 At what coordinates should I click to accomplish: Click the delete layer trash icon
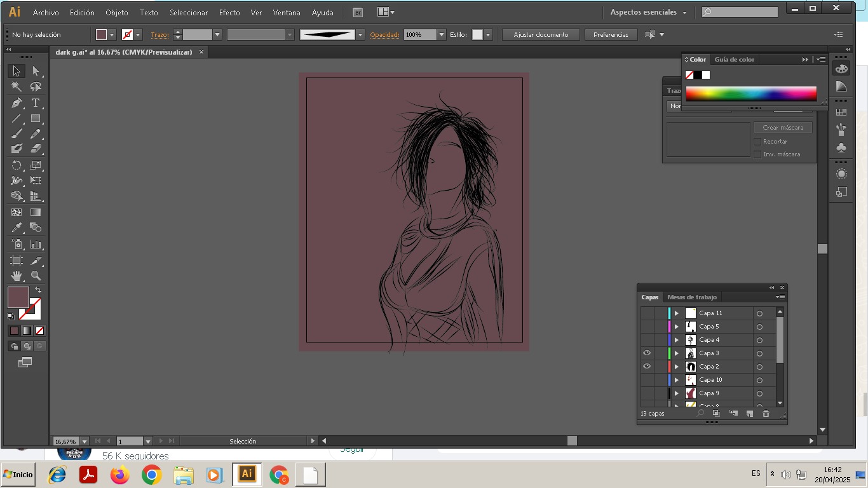[766, 414]
